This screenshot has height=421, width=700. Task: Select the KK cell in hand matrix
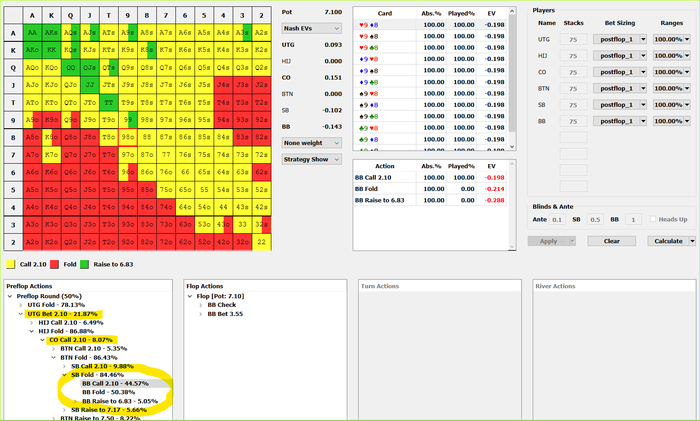pos(51,50)
